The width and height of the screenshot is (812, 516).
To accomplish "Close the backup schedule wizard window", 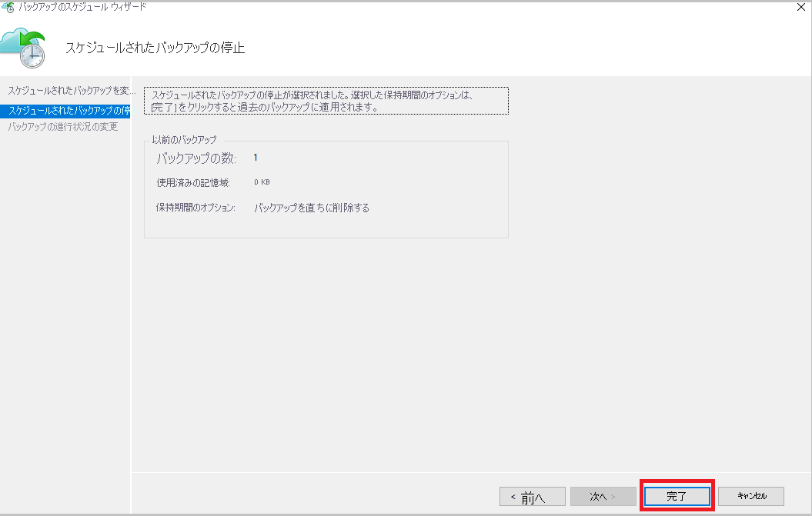I will 800,7.
